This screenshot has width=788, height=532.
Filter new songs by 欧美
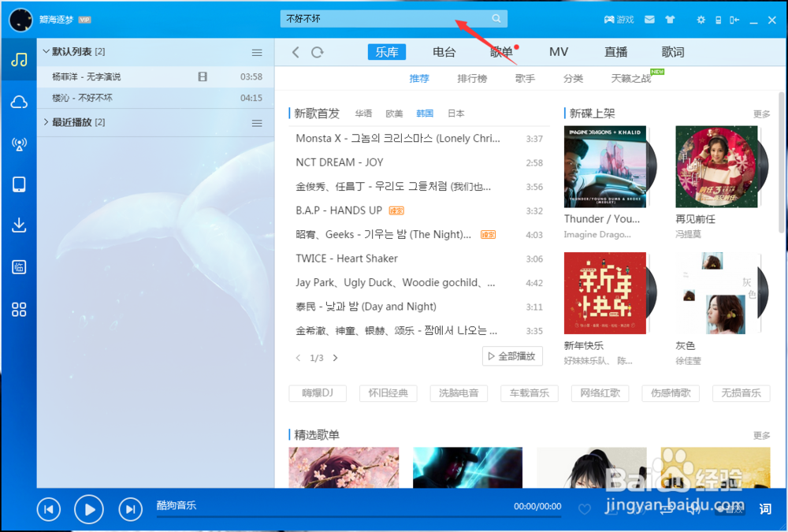coord(394,113)
